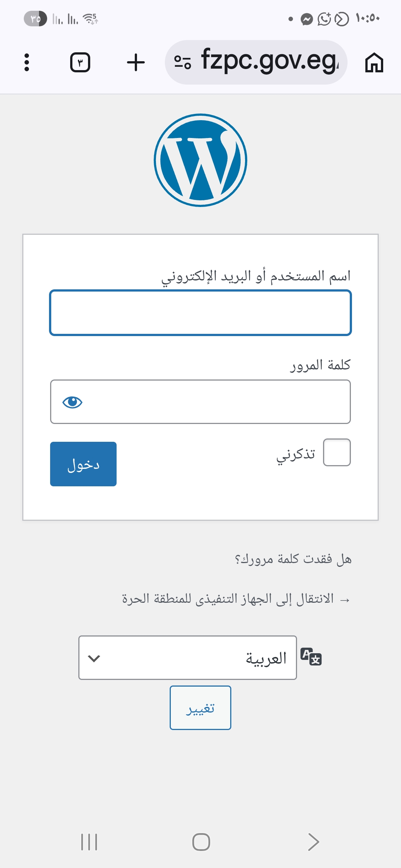Focus the username or email field
401x868 pixels.
click(x=200, y=313)
